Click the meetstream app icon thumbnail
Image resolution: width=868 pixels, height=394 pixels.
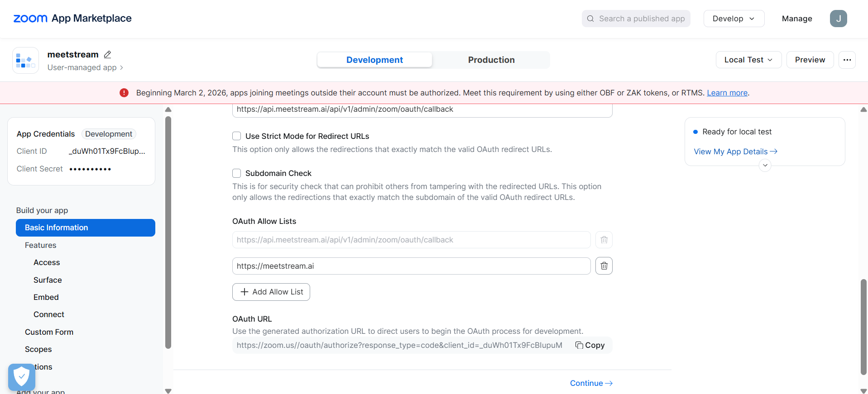pyautogui.click(x=25, y=60)
